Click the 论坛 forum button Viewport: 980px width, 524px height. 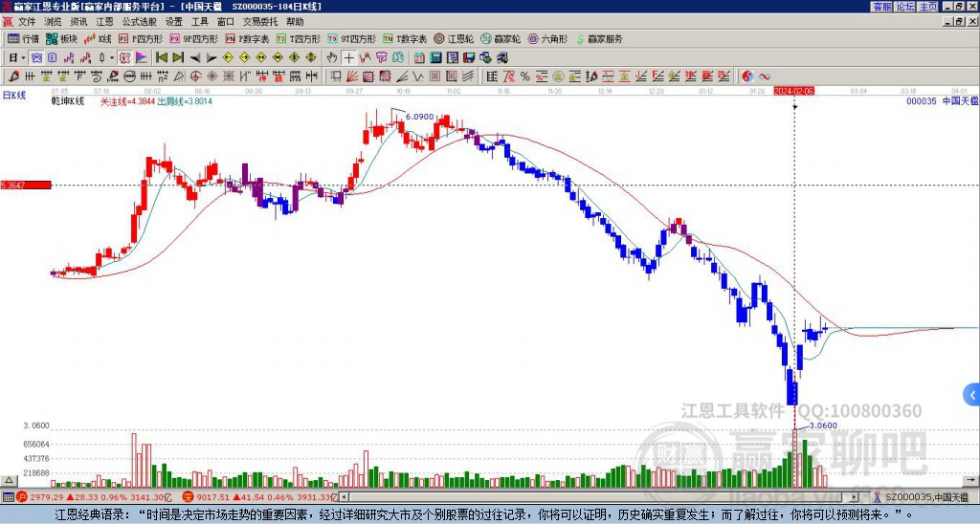pyautogui.click(x=905, y=7)
